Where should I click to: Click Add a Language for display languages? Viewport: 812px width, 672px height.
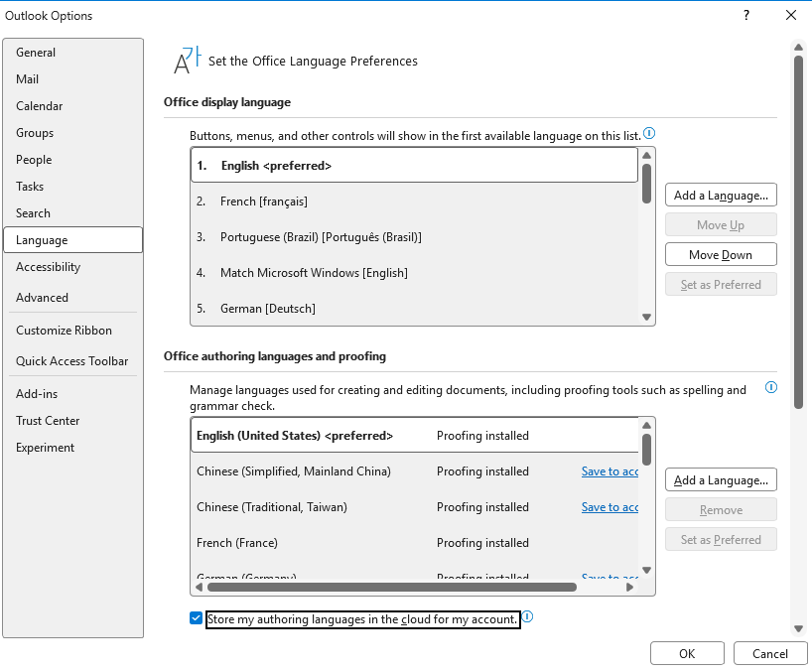pos(721,196)
